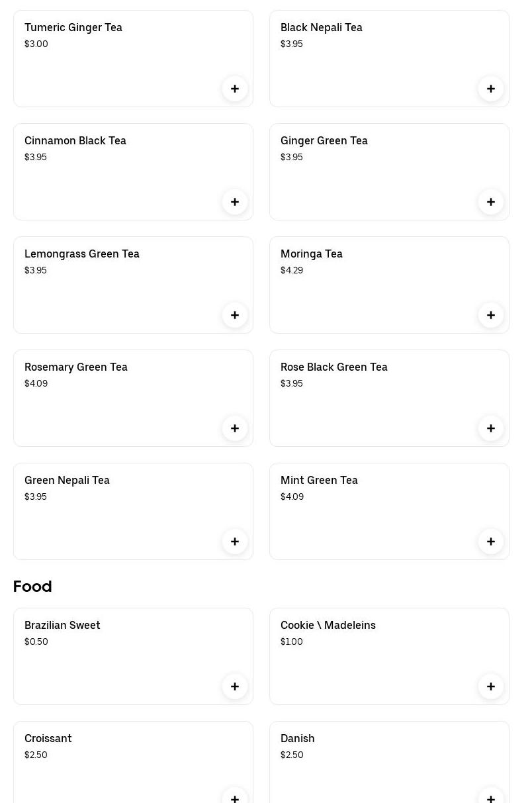The height and width of the screenshot is (803, 532).
Task: Click the Tumeric Ginger Tea $3.00 price
Action: [x=36, y=44]
